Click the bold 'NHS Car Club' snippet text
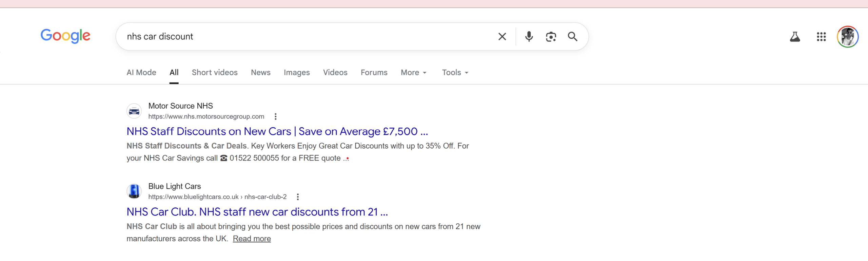 tap(152, 226)
